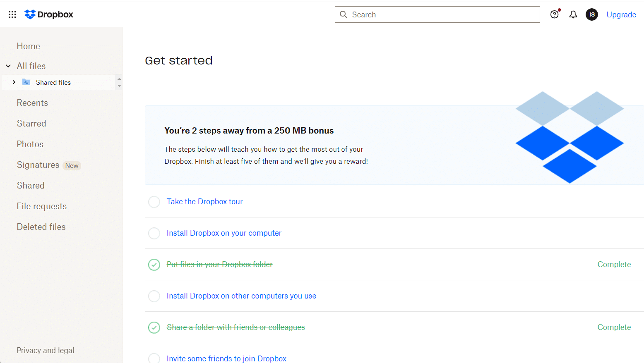Open Deleted files in sidebar
This screenshot has height=363, width=644.
[x=41, y=227]
